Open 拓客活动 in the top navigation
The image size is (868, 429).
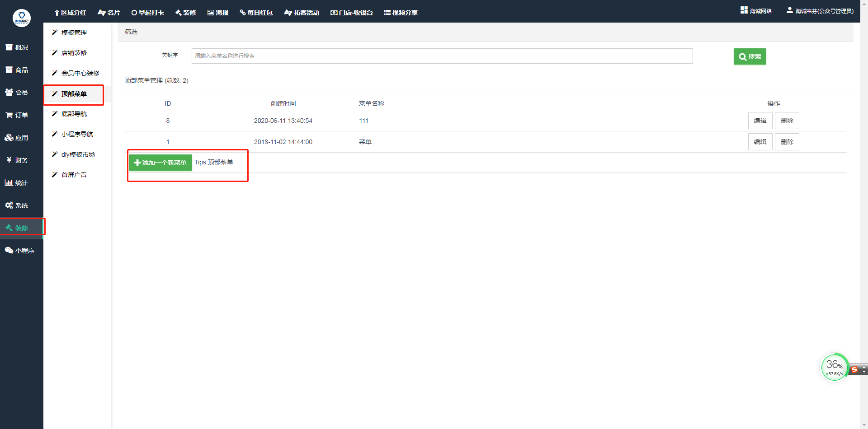[302, 13]
